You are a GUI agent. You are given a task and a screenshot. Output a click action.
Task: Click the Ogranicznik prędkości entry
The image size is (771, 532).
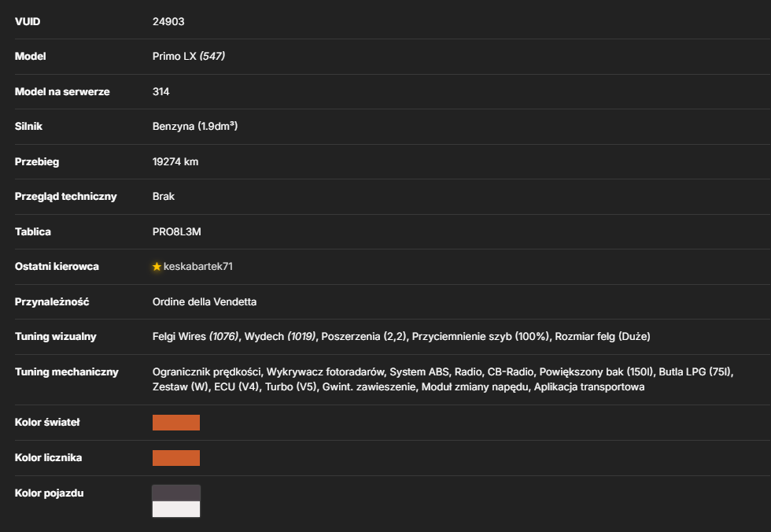(x=206, y=371)
